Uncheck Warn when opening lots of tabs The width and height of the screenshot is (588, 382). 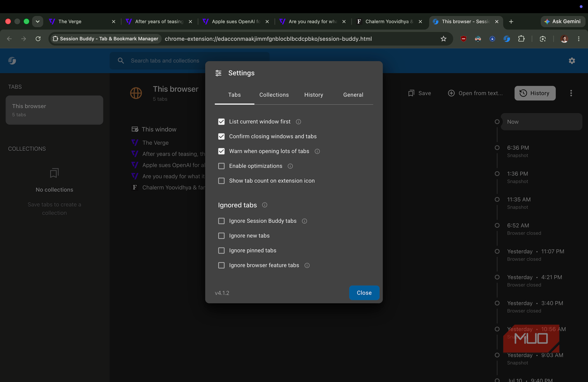222,151
